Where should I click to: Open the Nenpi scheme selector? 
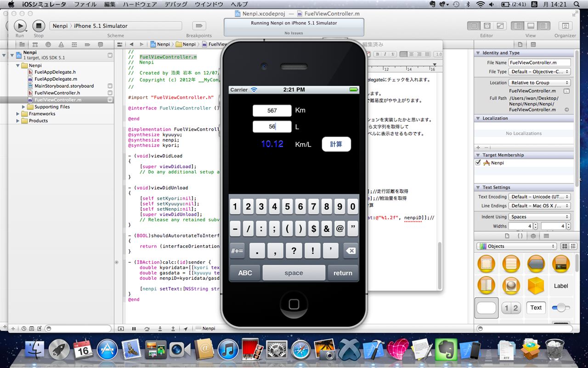tap(115, 26)
